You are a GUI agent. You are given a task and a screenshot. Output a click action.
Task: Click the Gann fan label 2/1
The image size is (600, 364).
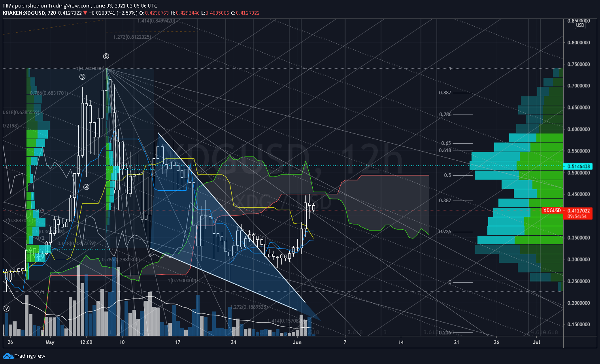[40, 293]
